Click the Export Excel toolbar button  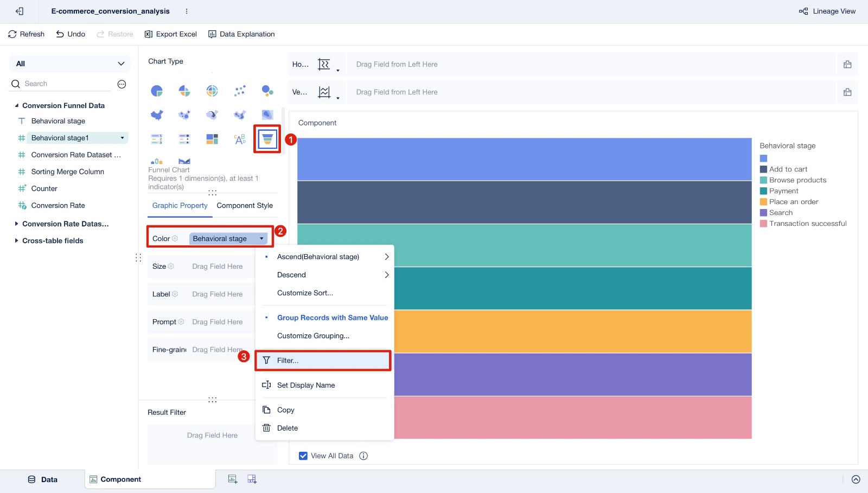point(170,34)
